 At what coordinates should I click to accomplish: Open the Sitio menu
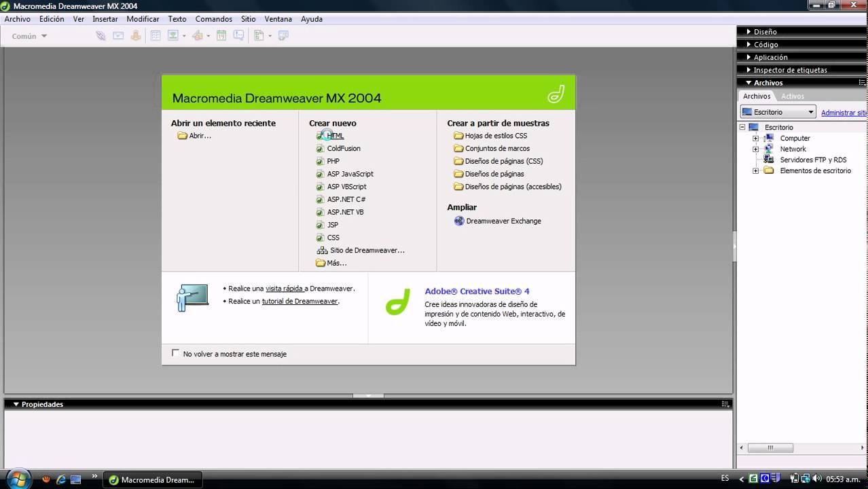[249, 19]
